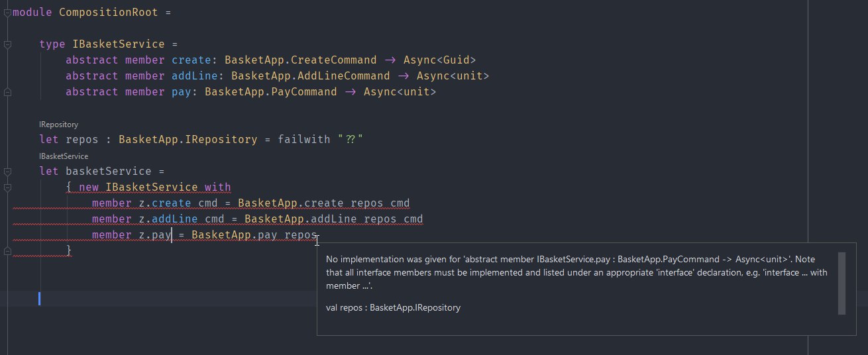Viewport: 868px width, 355px height.
Task: Click the Async<Guid> return type
Action: pyautogui.click(x=439, y=60)
